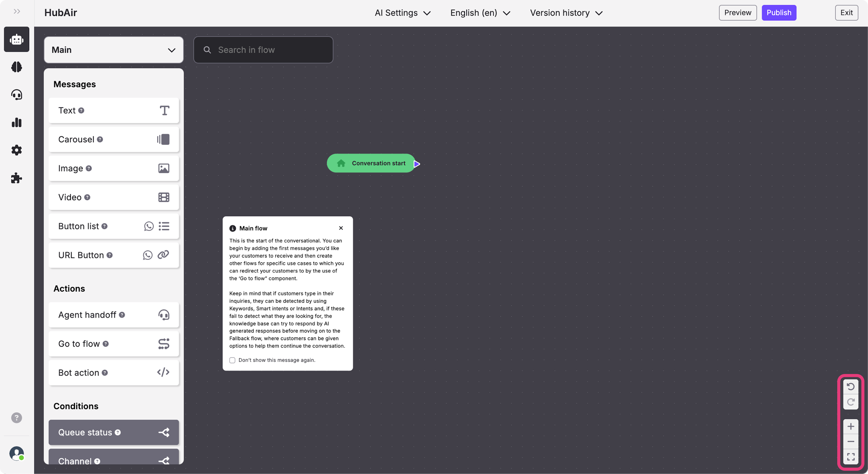Open the English (en) language dropdown
868x474 pixels.
pyautogui.click(x=480, y=13)
